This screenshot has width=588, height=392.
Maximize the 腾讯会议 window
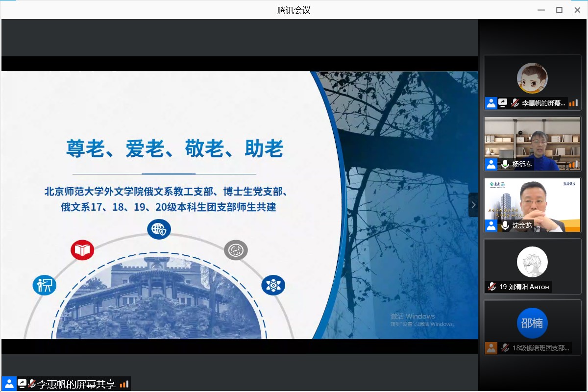point(559,10)
